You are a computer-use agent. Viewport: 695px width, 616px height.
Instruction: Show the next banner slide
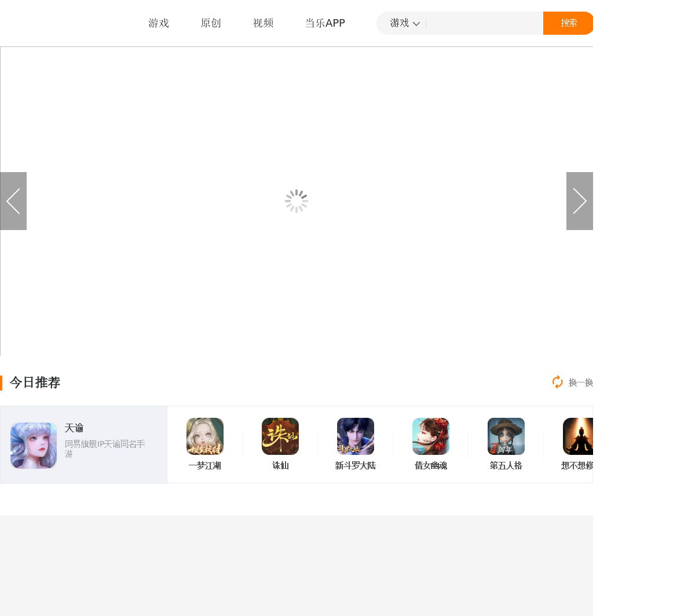coord(580,201)
